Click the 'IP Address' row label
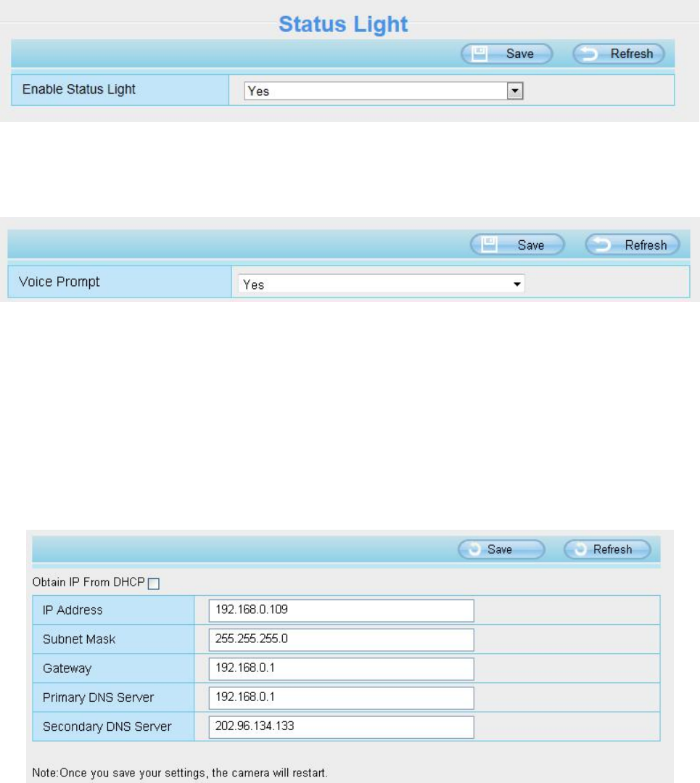This screenshot has width=700, height=783. coord(73,610)
